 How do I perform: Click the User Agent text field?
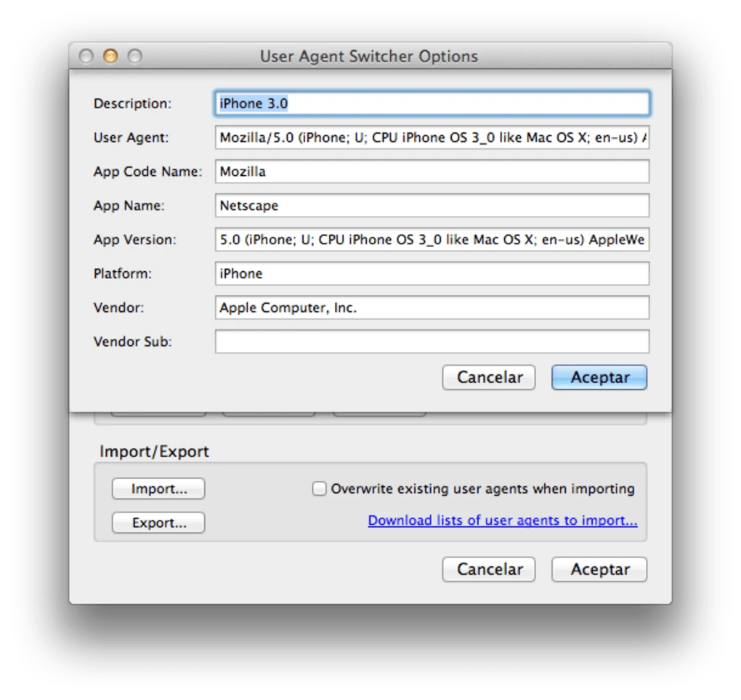432,137
